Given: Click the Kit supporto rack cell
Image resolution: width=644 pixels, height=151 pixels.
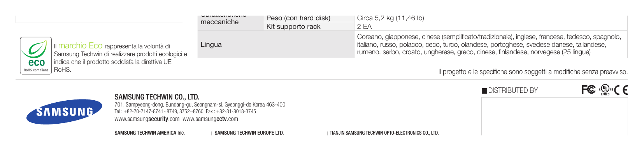Looking at the screenshot, I should [x=307, y=27].
